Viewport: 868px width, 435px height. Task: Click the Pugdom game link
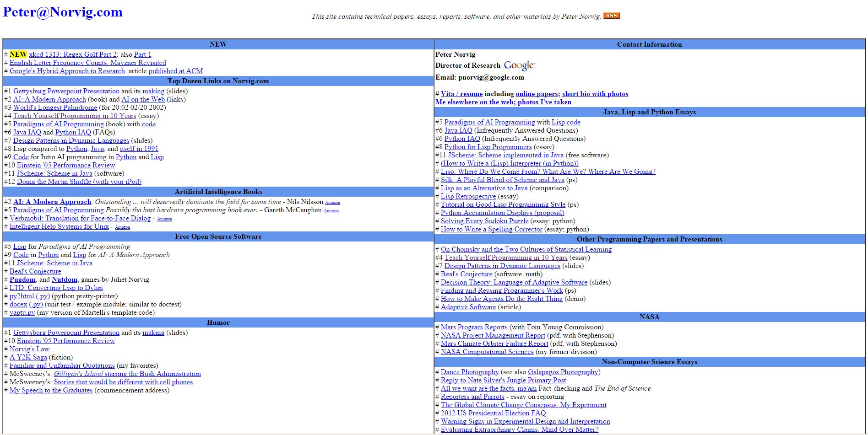[22, 279]
